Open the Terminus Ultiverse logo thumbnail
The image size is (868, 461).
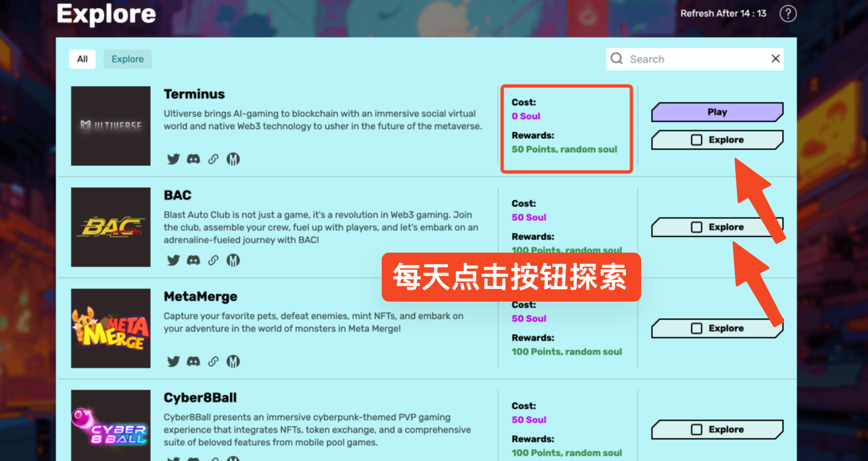click(111, 126)
